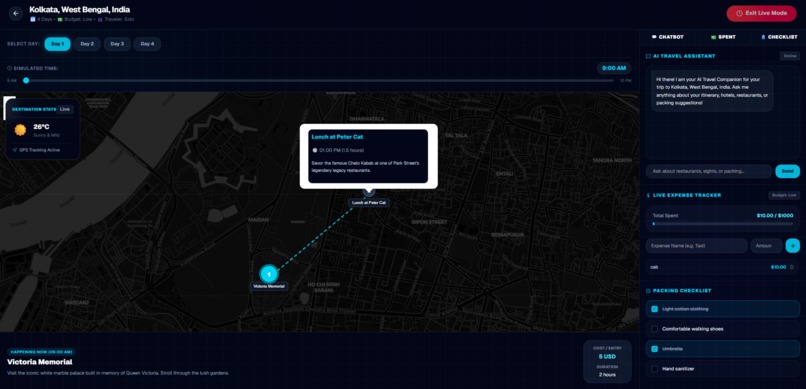
Task: Go back using the arrow button
Action: click(x=16, y=13)
